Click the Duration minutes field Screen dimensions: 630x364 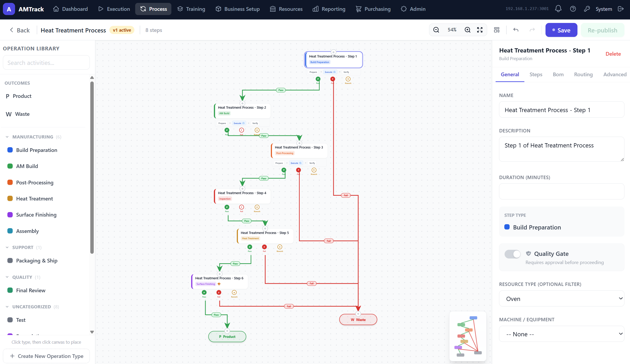[562, 191]
